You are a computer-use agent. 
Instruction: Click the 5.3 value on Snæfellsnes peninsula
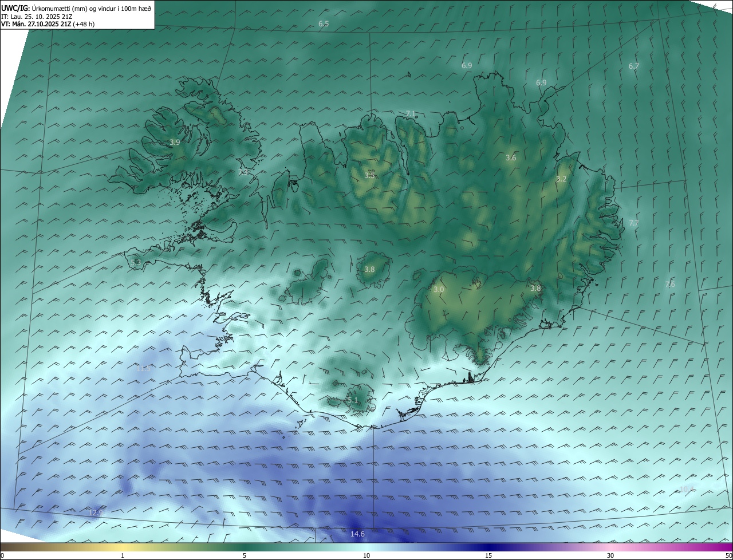[136, 263]
